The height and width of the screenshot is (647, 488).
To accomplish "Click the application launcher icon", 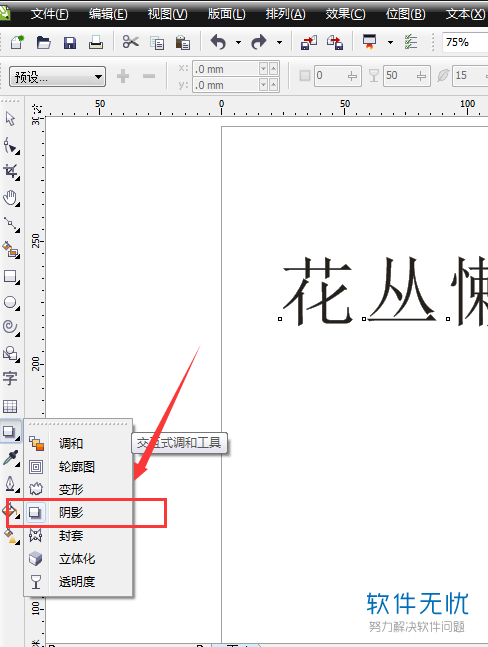I will coord(369,42).
